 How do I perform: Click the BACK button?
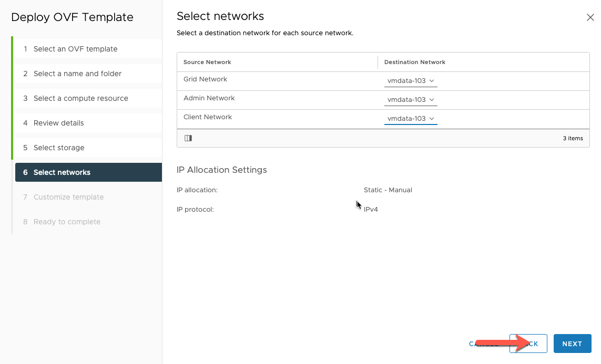point(528,344)
